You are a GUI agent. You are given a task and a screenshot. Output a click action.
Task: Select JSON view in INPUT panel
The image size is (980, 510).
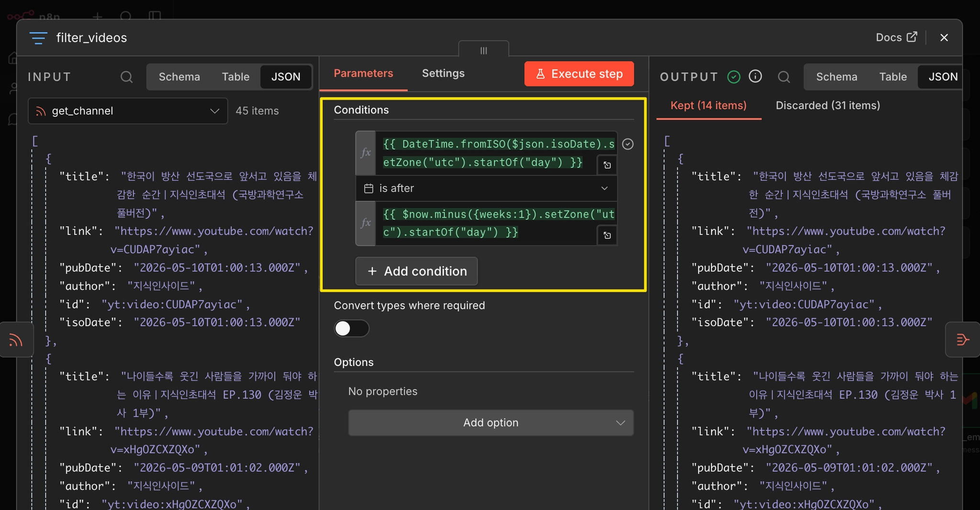pyautogui.click(x=286, y=77)
